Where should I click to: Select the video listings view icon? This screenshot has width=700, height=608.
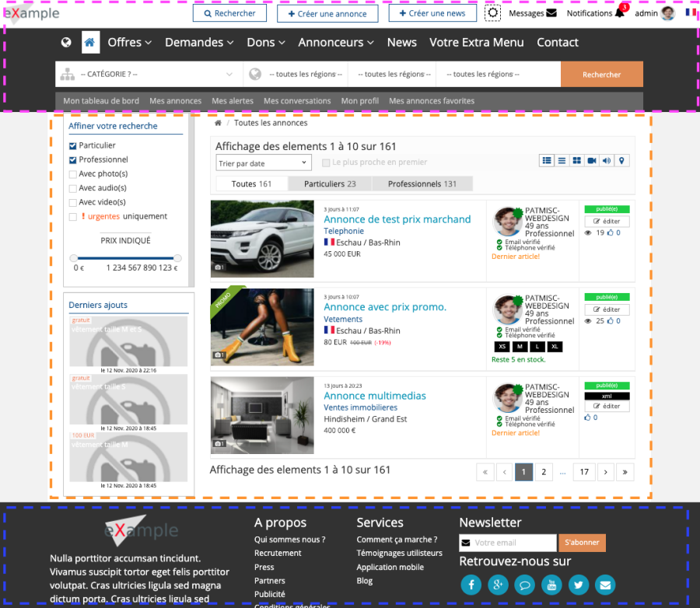pos(591,160)
